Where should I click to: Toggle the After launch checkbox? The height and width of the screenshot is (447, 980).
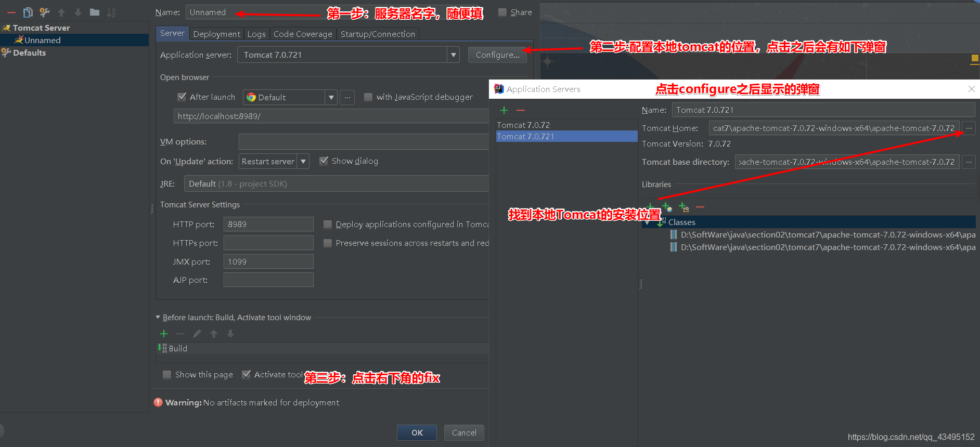(182, 97)
